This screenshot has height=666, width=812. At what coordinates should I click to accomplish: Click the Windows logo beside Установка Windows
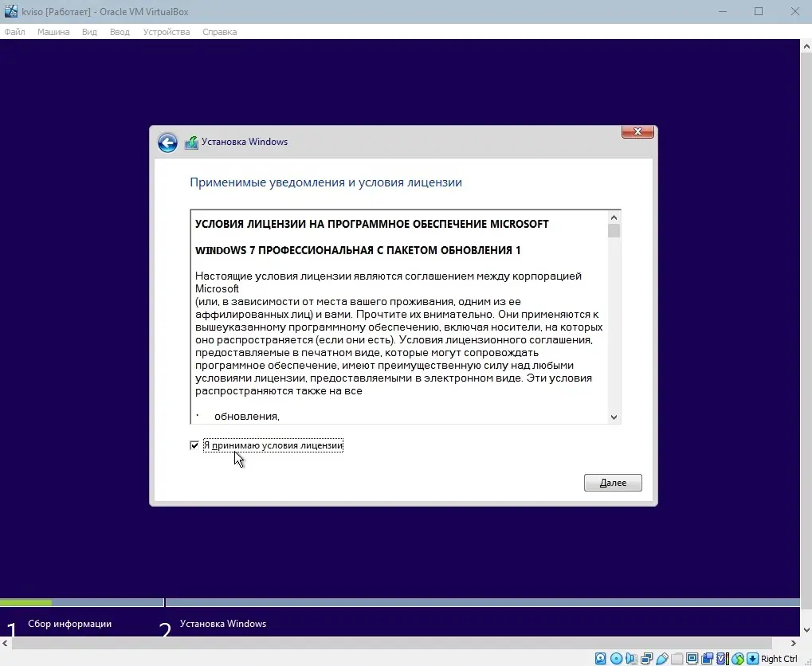point(191,142)
